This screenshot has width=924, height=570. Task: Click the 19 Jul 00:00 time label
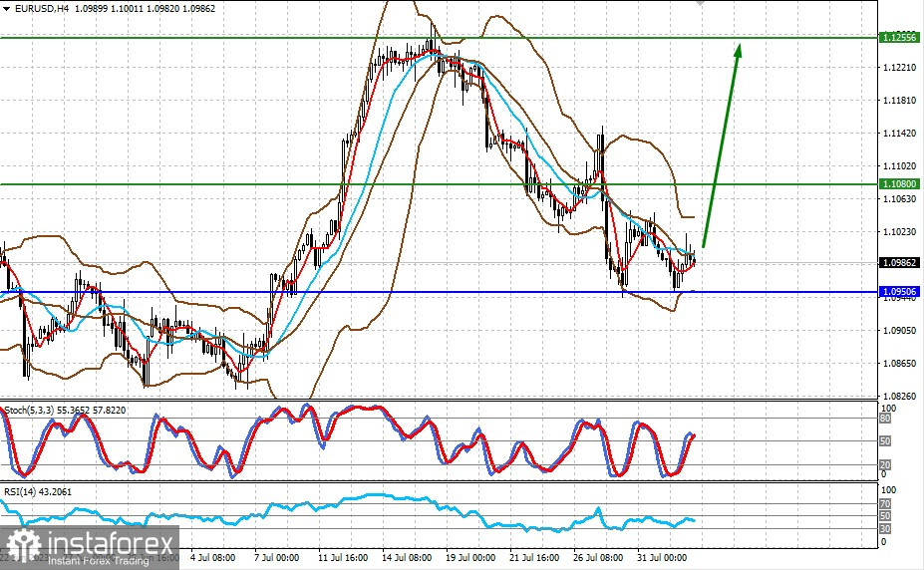(470, 557)
